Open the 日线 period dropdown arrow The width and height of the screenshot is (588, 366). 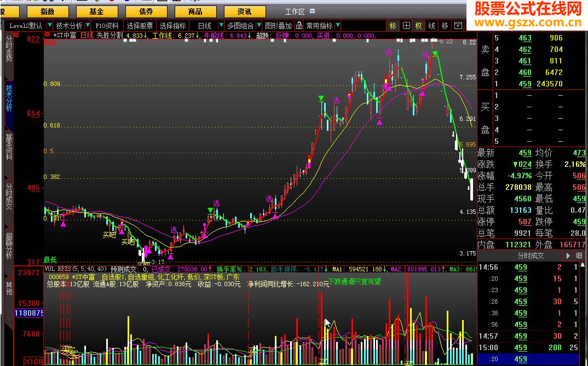click(x=221, y=26)
